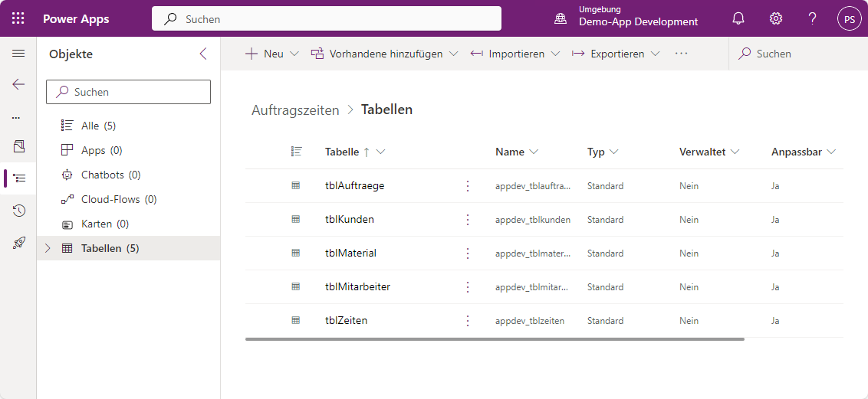Select Alle (5) in the Objekte list
The height and width of the screenshot is (399, 868).
pos(98,126)
